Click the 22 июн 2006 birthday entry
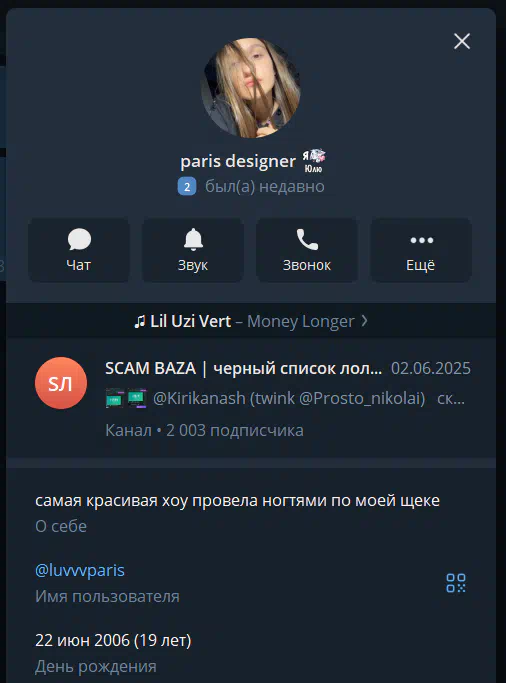506x683 pixels. [113, 640]
